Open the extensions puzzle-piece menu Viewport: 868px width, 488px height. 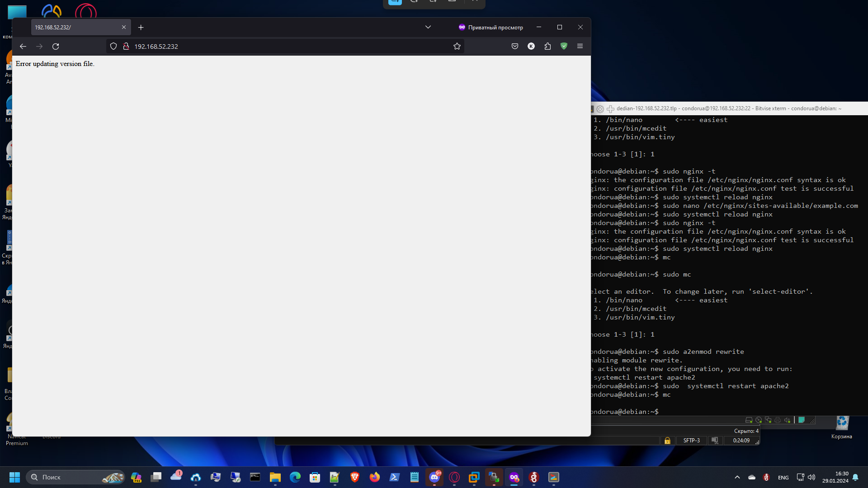click(x=547, y=47)
